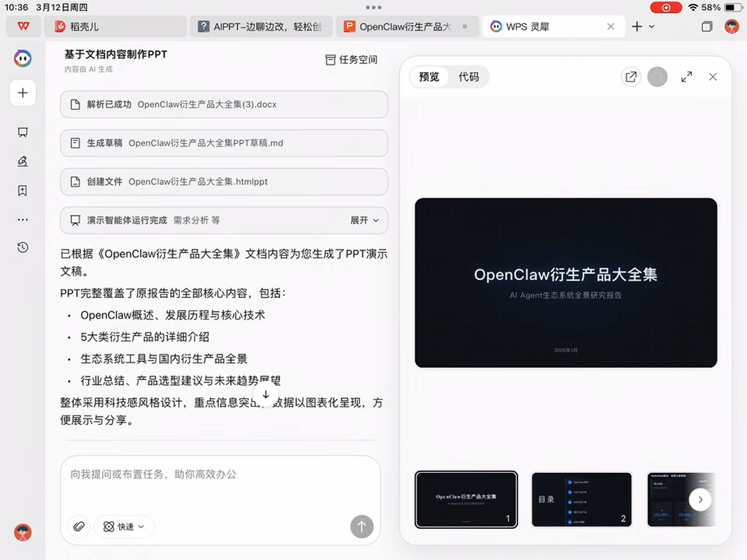Open the history clock icon in sidebar

tap(22, 248)
